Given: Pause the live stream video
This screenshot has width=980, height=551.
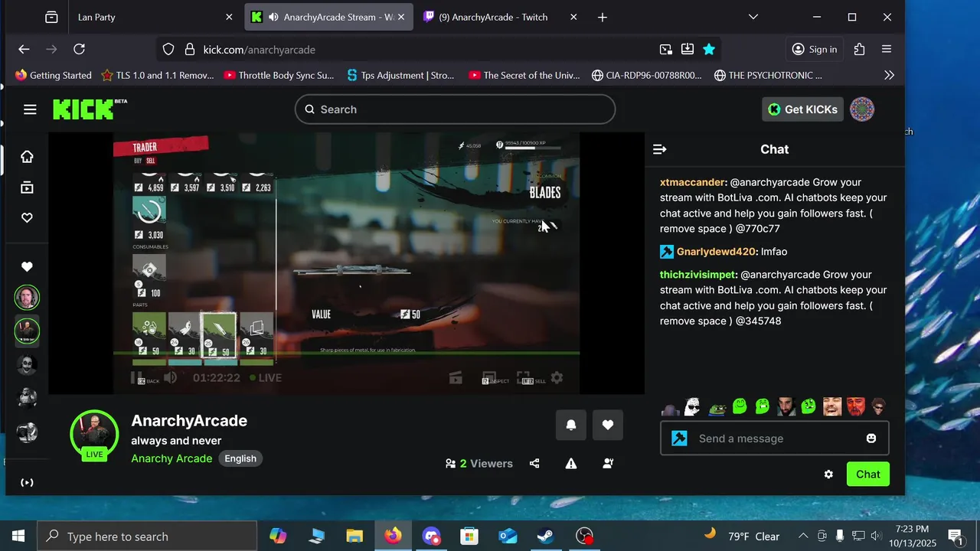Looking at the screenshot, I should pos(136,377).
